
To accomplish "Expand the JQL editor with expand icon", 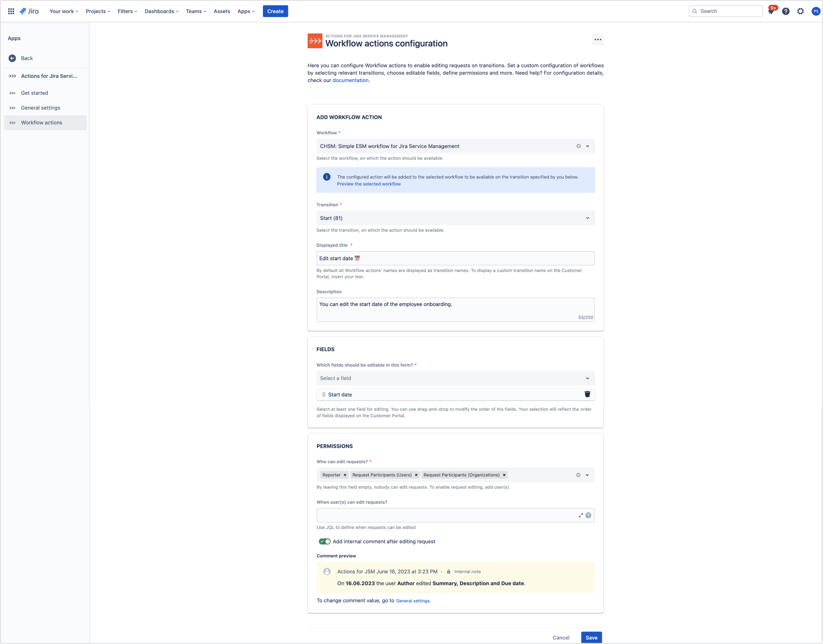I will 580,515.
